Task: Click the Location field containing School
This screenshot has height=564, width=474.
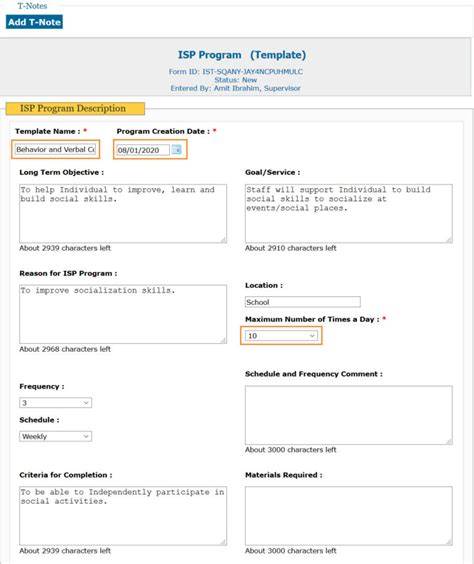Action: (303, 302)
